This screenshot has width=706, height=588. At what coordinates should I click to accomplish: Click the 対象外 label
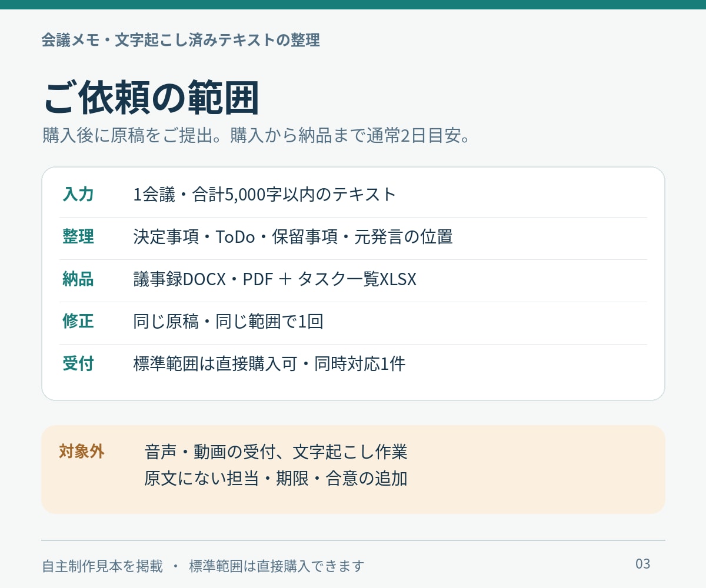pyautogui.click(x=82, y=452)
